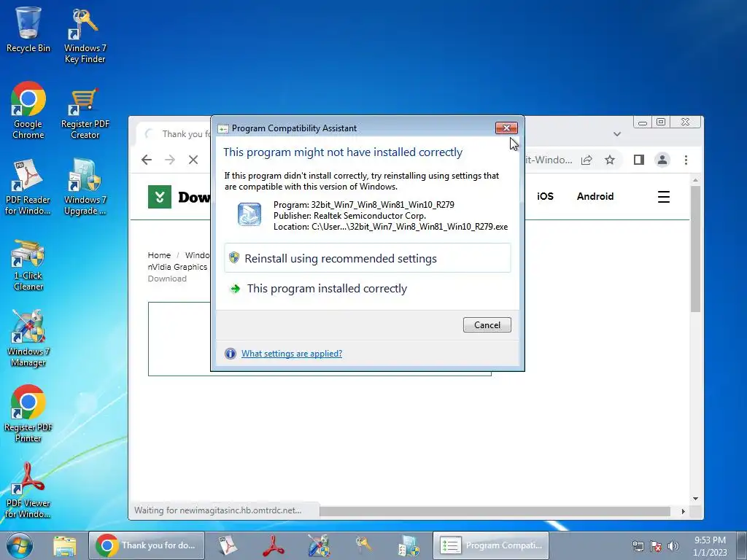Open PDF Reader for Windows shortcut
747x560 pixels.
click(28, 187)
